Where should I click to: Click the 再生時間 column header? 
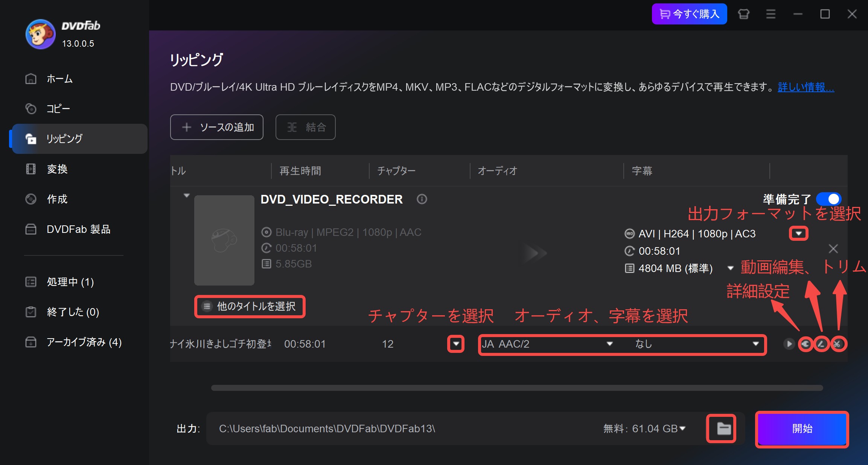(300, 171)
